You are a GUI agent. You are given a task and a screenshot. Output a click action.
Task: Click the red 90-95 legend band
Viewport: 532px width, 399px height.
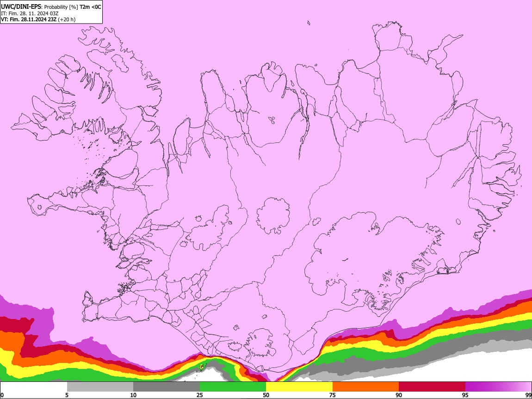432,387
